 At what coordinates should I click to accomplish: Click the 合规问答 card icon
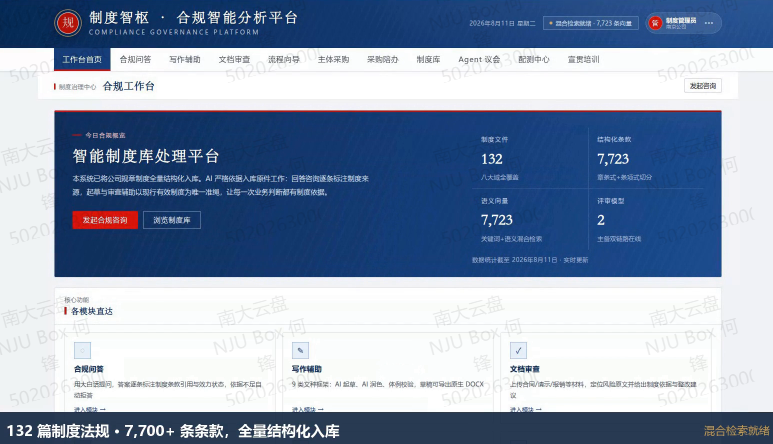[82, 350]
